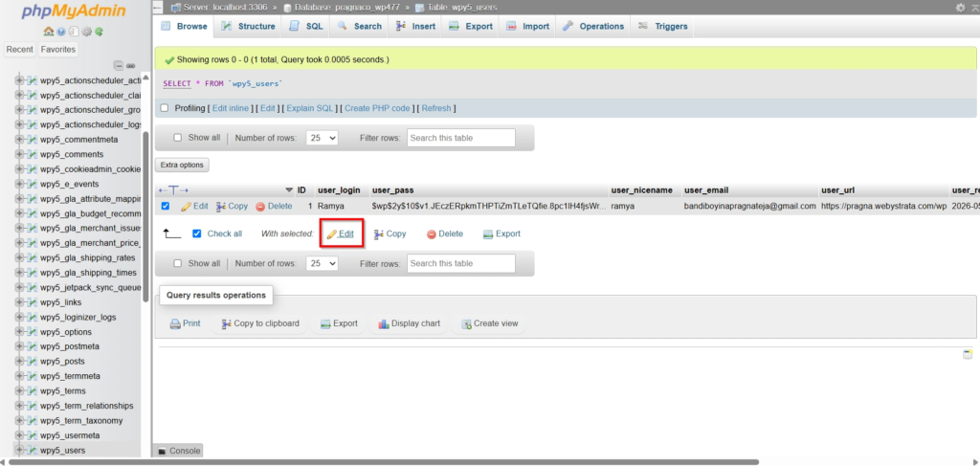The height and width of the screenshot is (466, 980).
Task: Open sort-by-key triangle dropdown in header
Action: tap(289, 189)
